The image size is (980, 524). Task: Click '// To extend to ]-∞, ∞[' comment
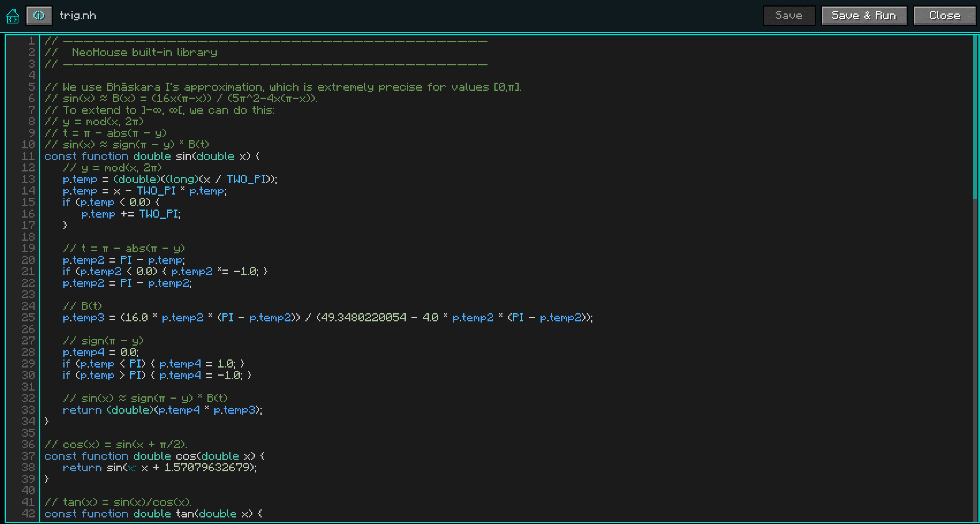160,110
